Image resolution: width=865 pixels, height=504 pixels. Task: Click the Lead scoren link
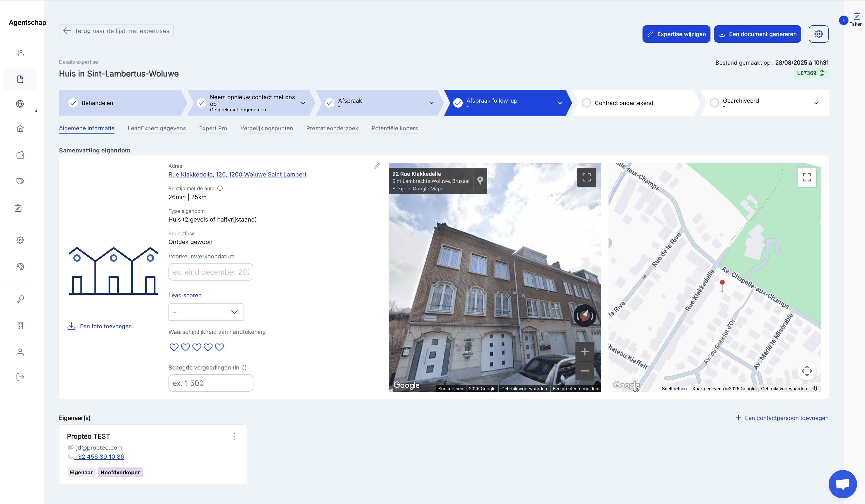pyautogui.click(x=185, y=295)
